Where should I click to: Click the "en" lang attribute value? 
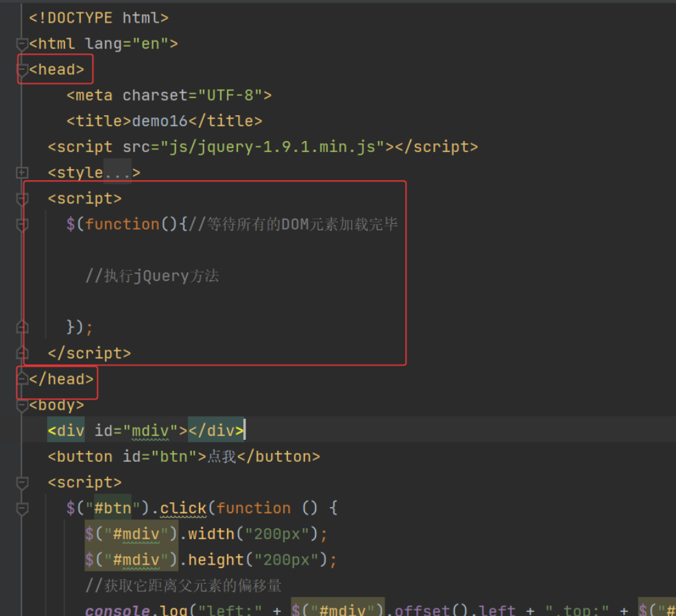(x=150, y=44)
